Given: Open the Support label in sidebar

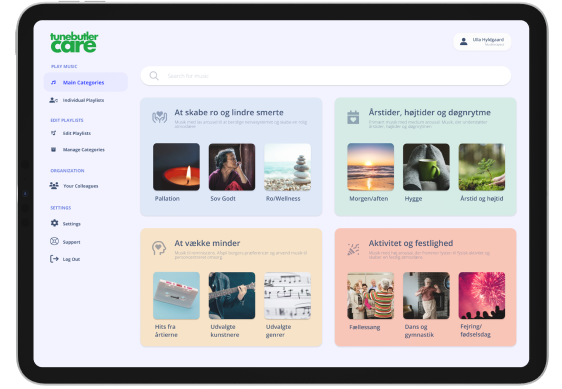Looking at the screenshot, I should click(x=71, y=242).
